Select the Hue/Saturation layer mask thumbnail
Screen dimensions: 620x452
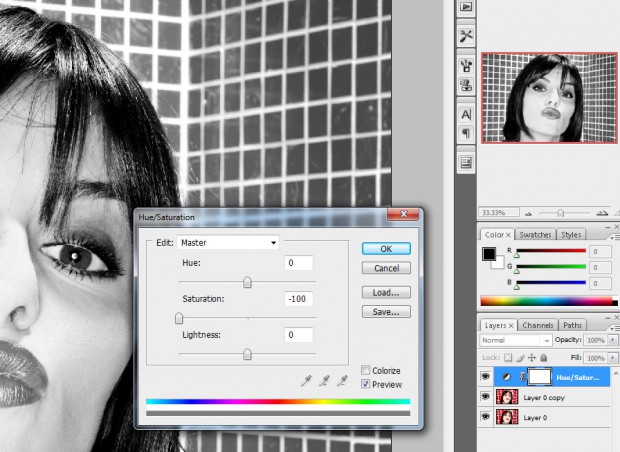point(540,377)
